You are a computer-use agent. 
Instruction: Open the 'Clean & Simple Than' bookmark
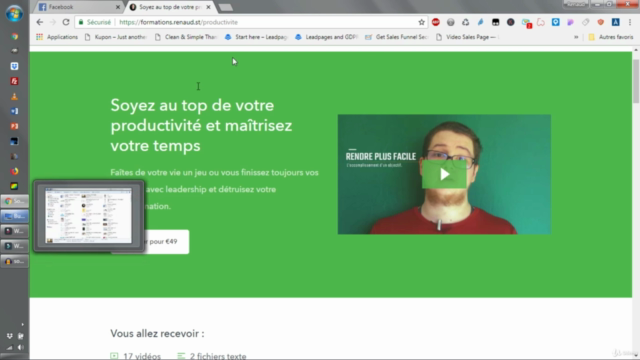(186, 37)
